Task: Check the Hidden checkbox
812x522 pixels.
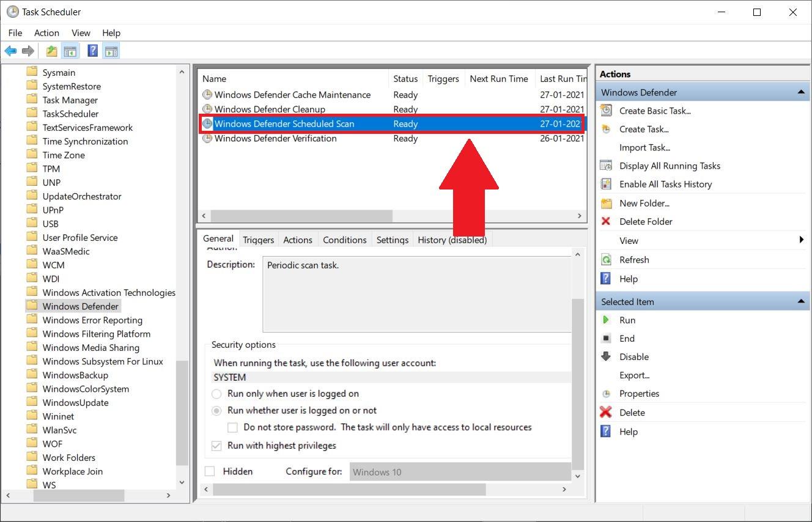Action: (210, 471)
